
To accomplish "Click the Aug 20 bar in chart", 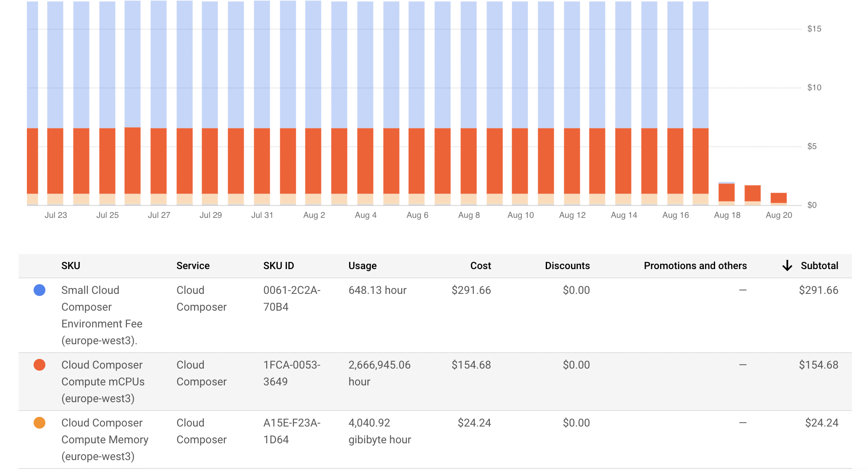I will click(x=778, y=198).
